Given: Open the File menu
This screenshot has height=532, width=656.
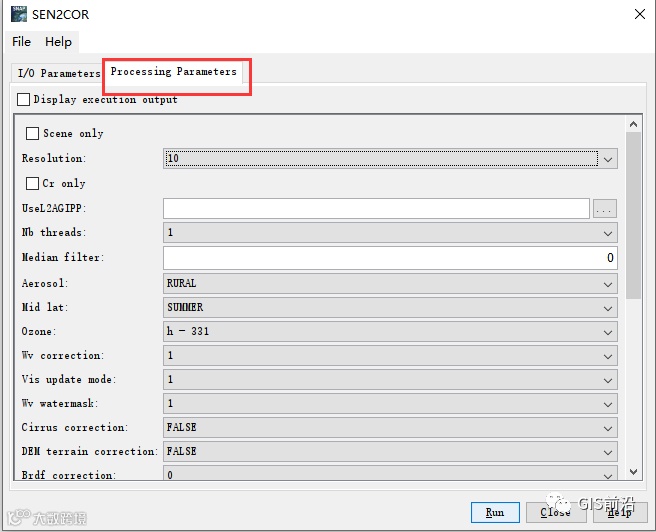Looking at the screenshot, I should coord(21,42).
